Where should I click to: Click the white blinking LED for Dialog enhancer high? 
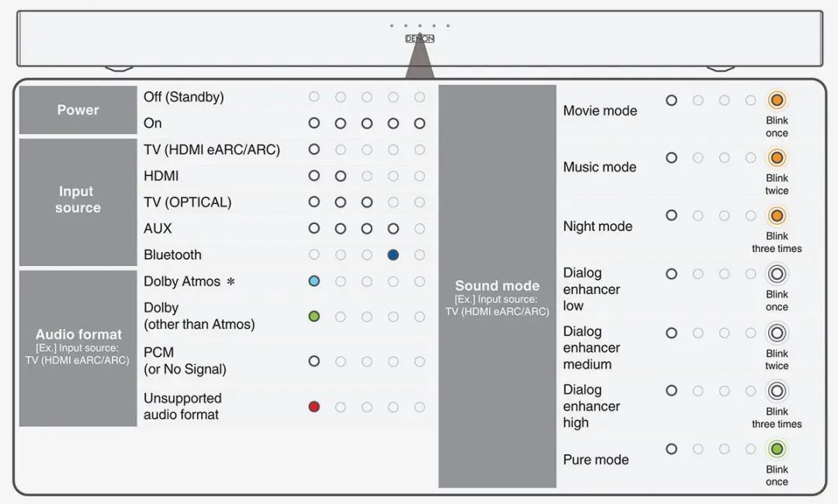(x=777, y=391)
